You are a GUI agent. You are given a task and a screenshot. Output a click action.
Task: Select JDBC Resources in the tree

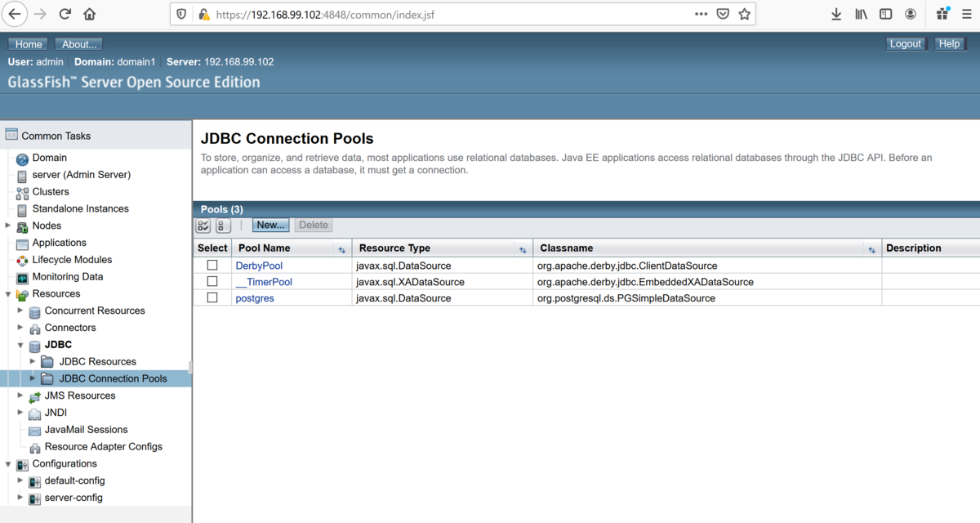point(98,362)
